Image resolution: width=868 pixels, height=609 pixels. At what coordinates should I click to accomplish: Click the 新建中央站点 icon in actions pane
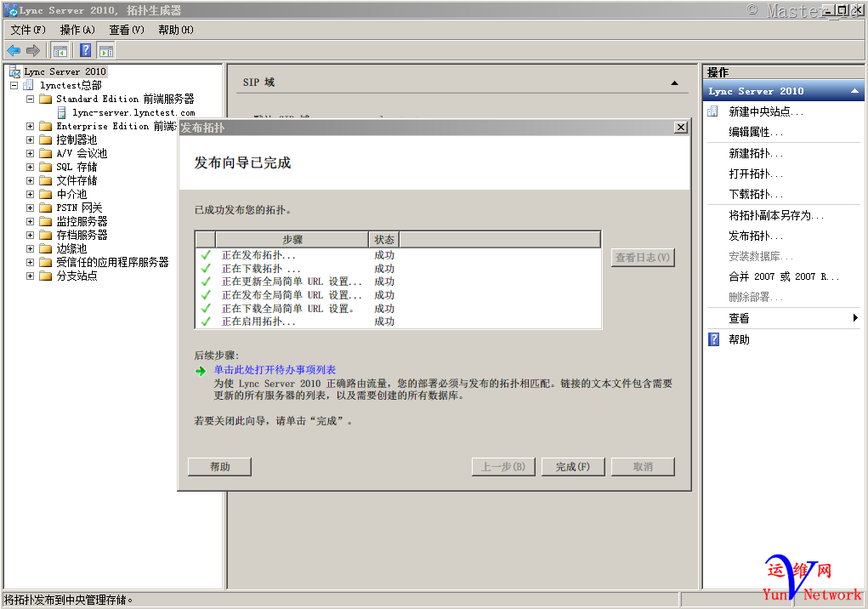(x=713, y=111)
